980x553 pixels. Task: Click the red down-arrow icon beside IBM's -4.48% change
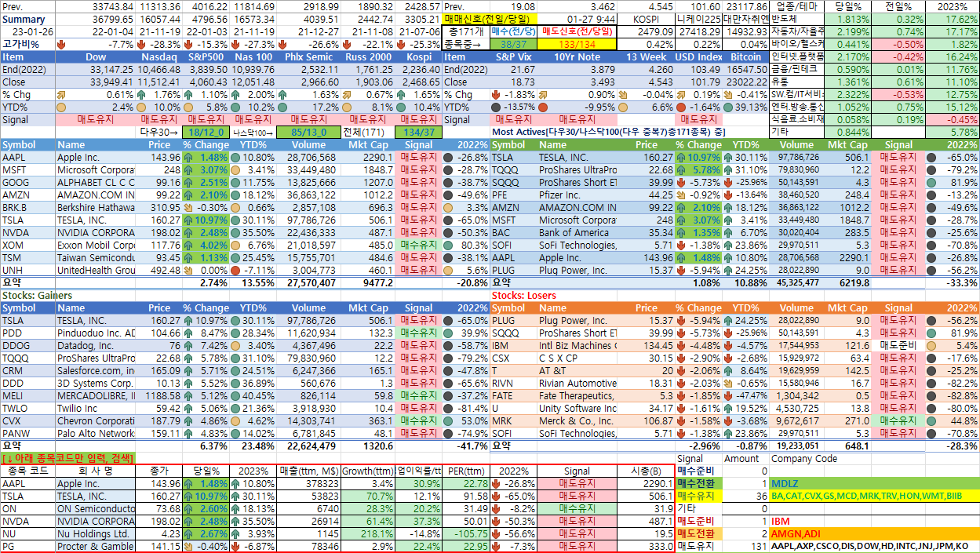pyautogui.click(x=680, y=346)
